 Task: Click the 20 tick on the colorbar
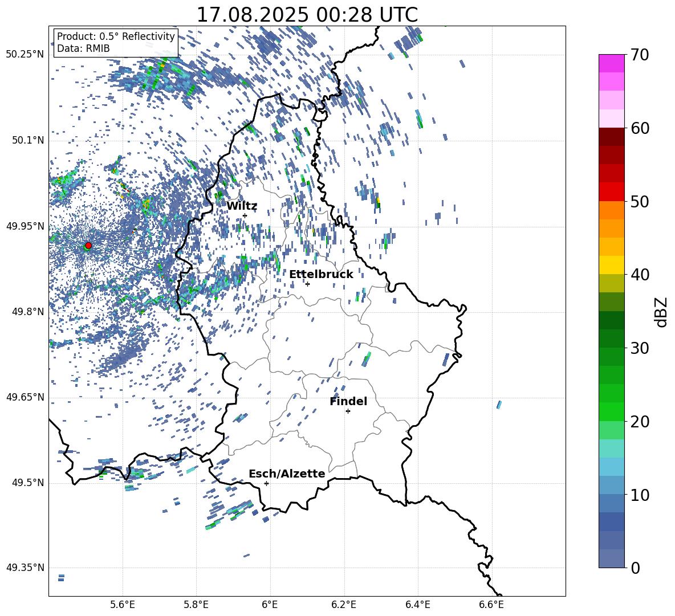click(639, 422)
